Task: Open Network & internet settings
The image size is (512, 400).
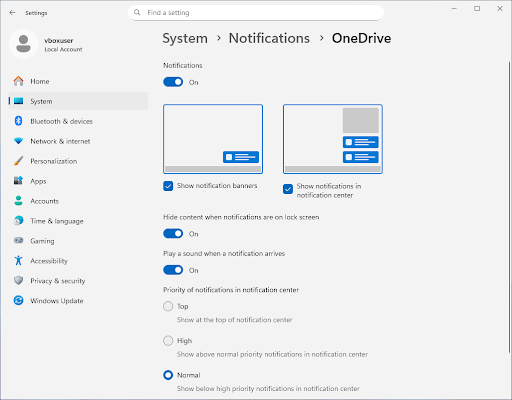Action: (x=78, y=141)
